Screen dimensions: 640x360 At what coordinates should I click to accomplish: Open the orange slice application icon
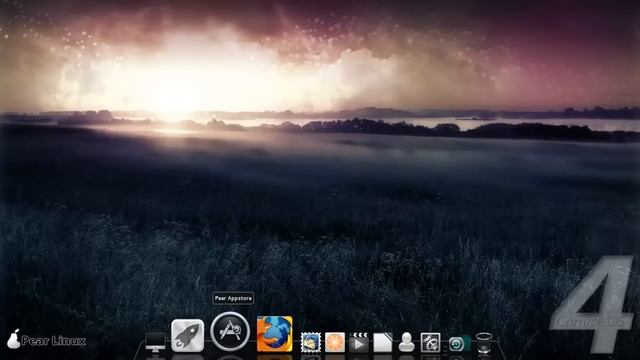(335, 342)
